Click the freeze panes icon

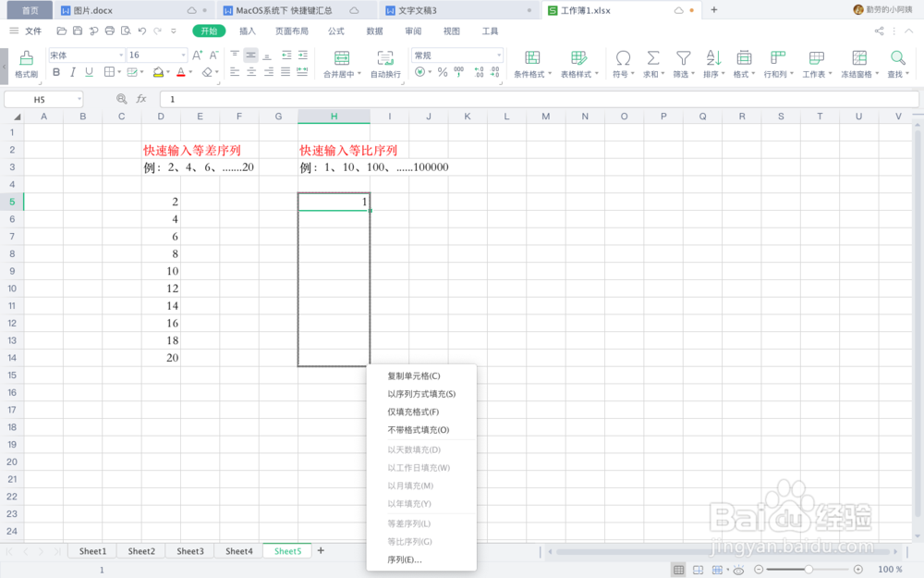(x=859, y=57)
